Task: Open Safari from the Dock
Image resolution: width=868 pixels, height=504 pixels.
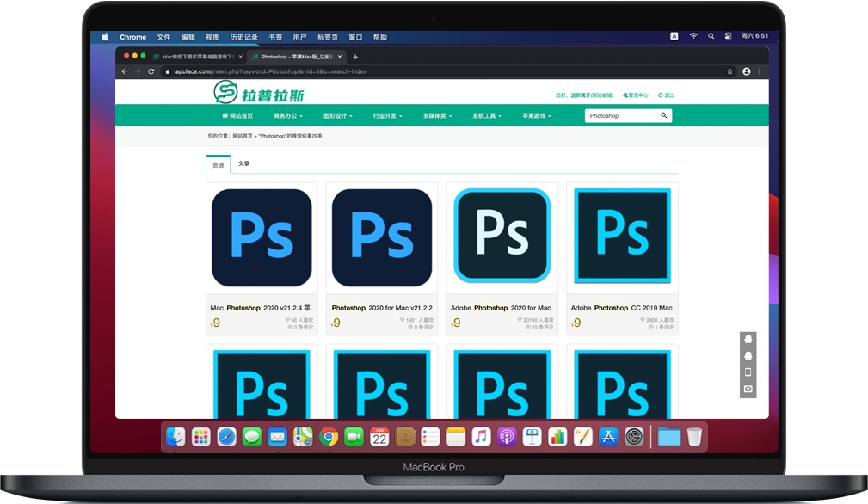Action: [226, 437]
